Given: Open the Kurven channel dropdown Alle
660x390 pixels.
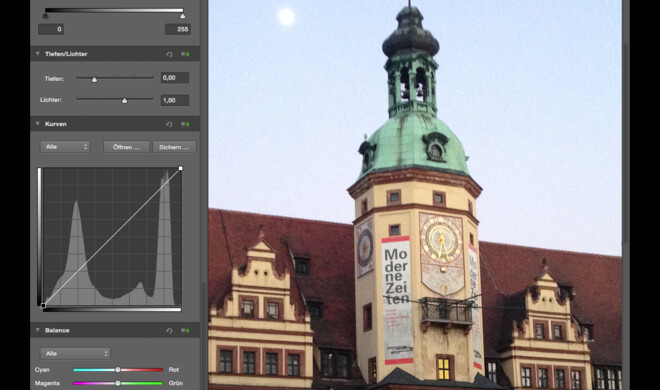Looking at the screenshot, I should pos(65,147).
